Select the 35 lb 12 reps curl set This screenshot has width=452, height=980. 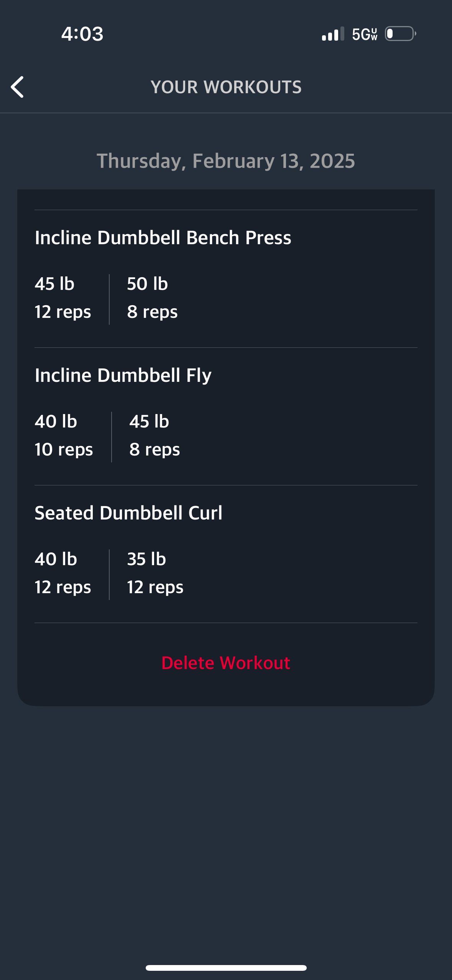[x=155, y=573]
